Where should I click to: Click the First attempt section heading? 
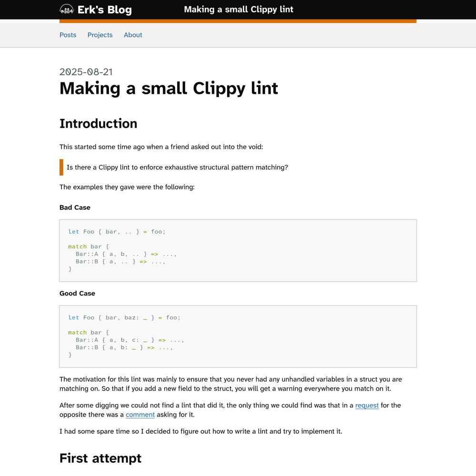pos(100,458)
